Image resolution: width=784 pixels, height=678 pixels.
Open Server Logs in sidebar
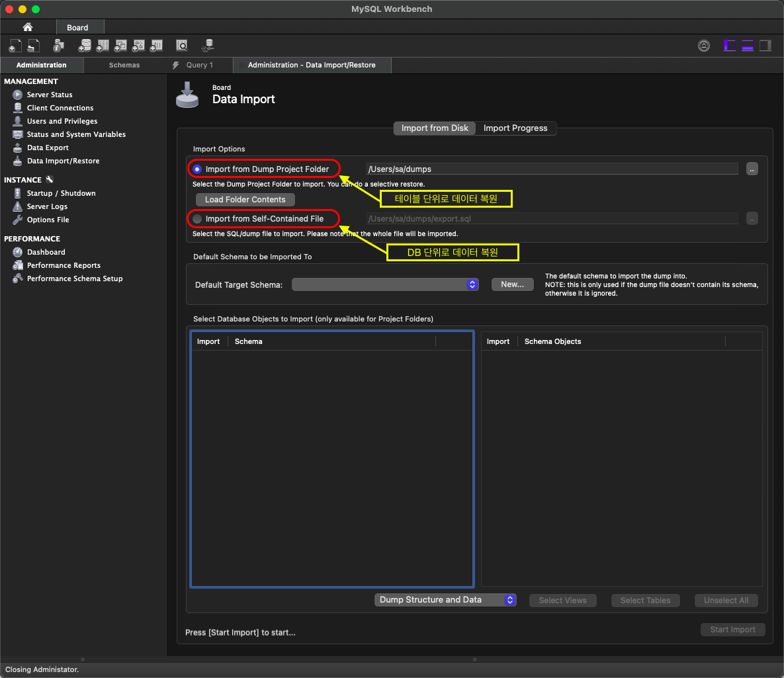[x=47, y=206]
